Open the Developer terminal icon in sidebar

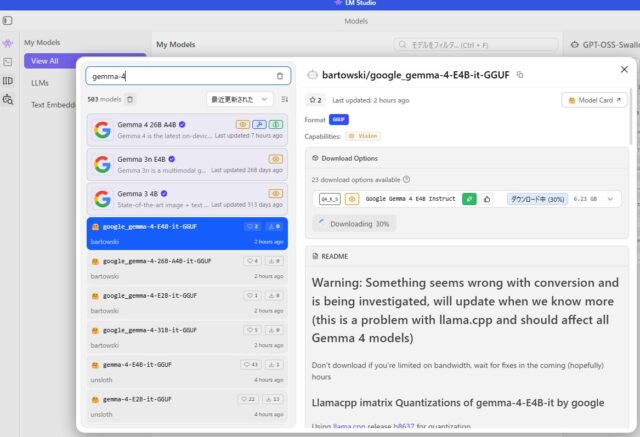[8, 62]
